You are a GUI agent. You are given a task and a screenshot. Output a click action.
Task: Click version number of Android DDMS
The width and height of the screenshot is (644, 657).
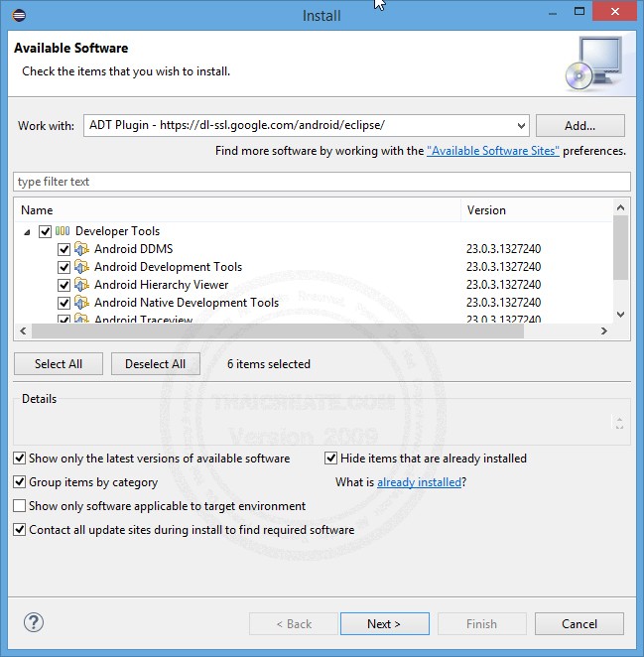[x=504, y=249]
